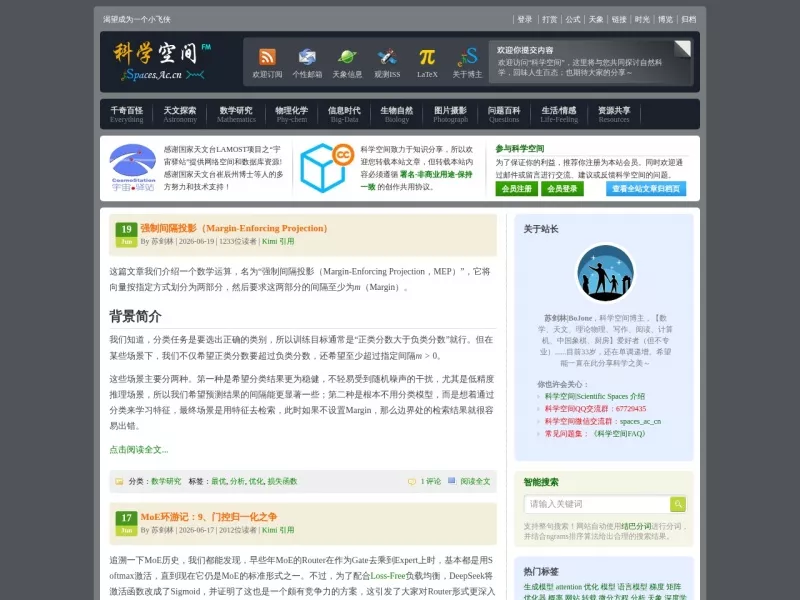The height and width of the screenshot is (600, 800).
Task: Click 阅读全文 in the post footer
Action: tap(475, 481)
